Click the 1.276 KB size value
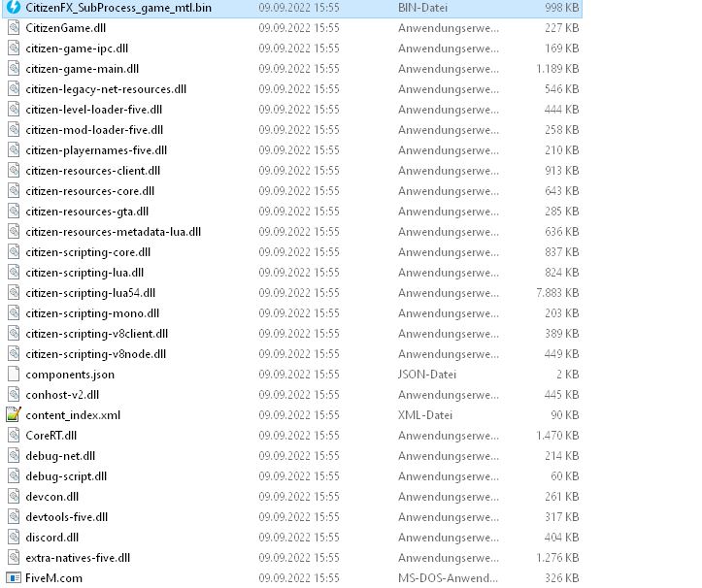 click(x=557, y=557)
